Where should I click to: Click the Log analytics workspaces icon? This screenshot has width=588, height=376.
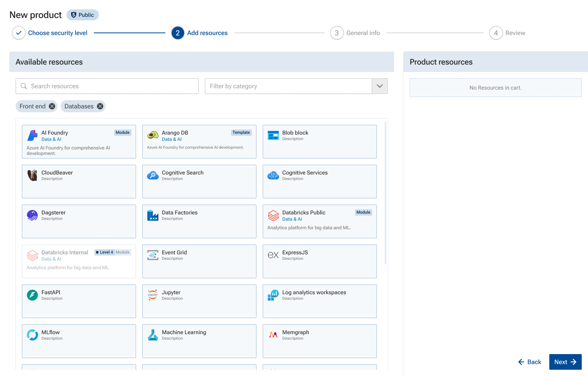[273, 295]
